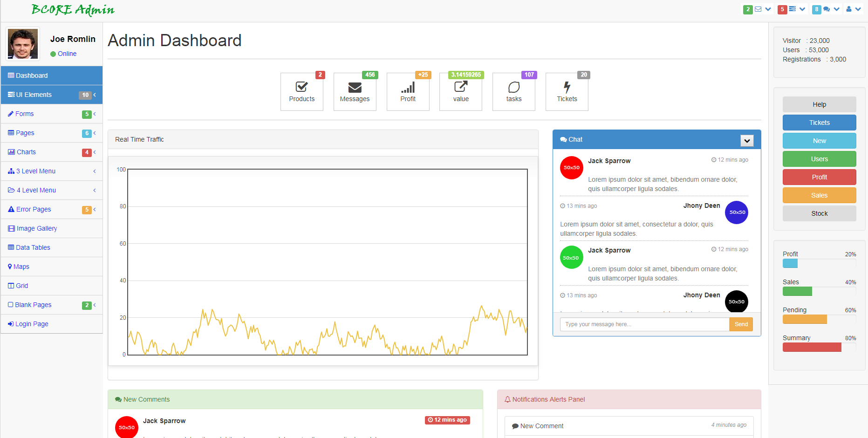This screenshot has height=438, width=868.
Task: Open the user account dropdown in header
Action: click(x=853, y=9)
